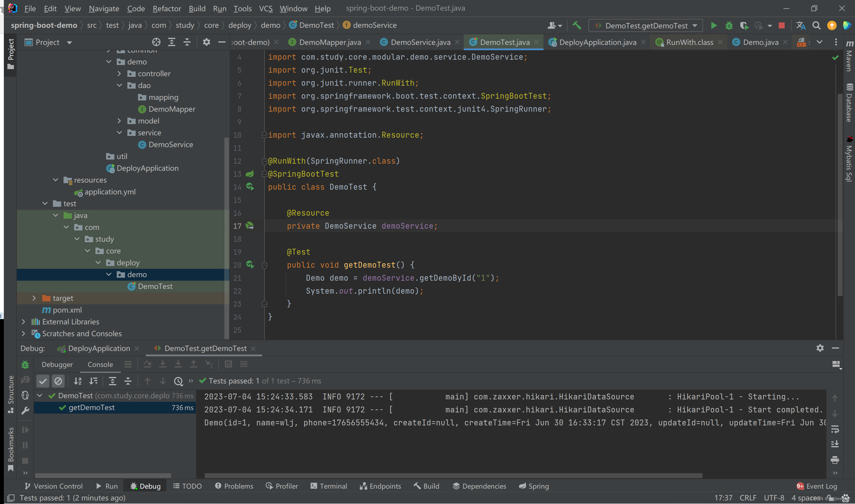855x504 pixels.
Task: Toggle the Show Ignored tests button
Action: coord(58,381)
